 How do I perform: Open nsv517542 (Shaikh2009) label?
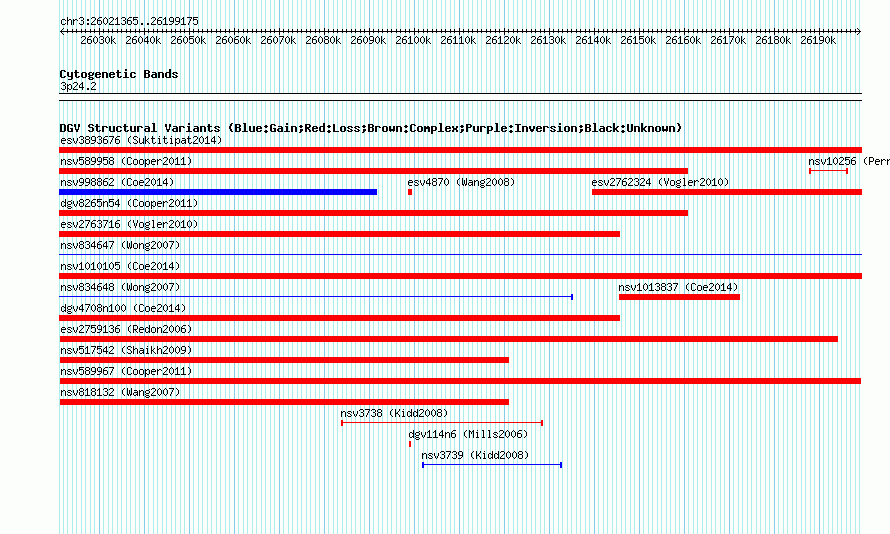127,350
